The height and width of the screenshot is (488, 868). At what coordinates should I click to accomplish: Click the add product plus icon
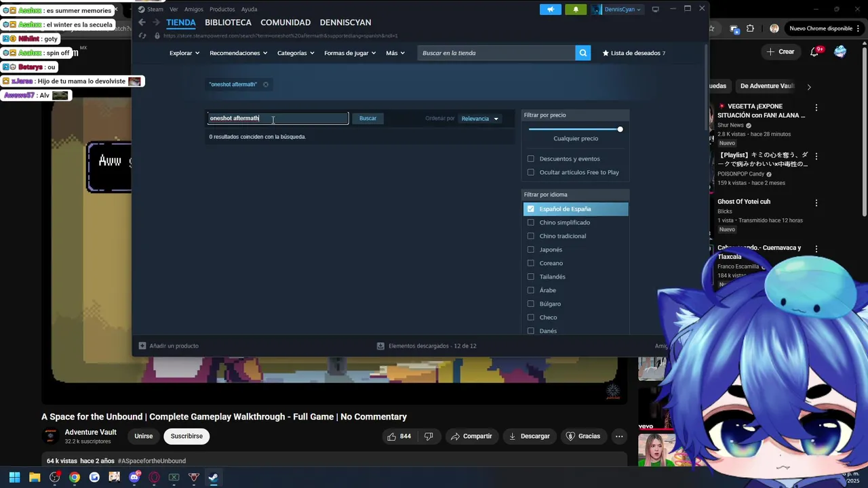(142, 346)
